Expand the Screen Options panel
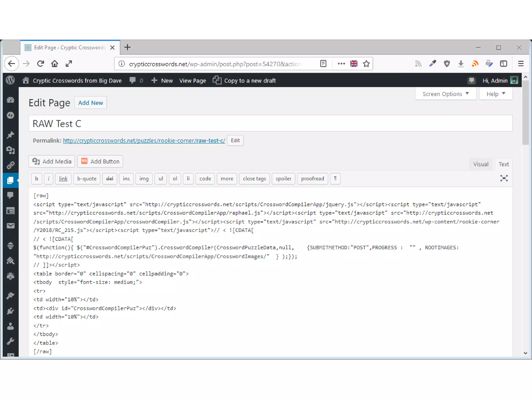Viewport: 532px width, 399px height. click(x=445, y=94)
